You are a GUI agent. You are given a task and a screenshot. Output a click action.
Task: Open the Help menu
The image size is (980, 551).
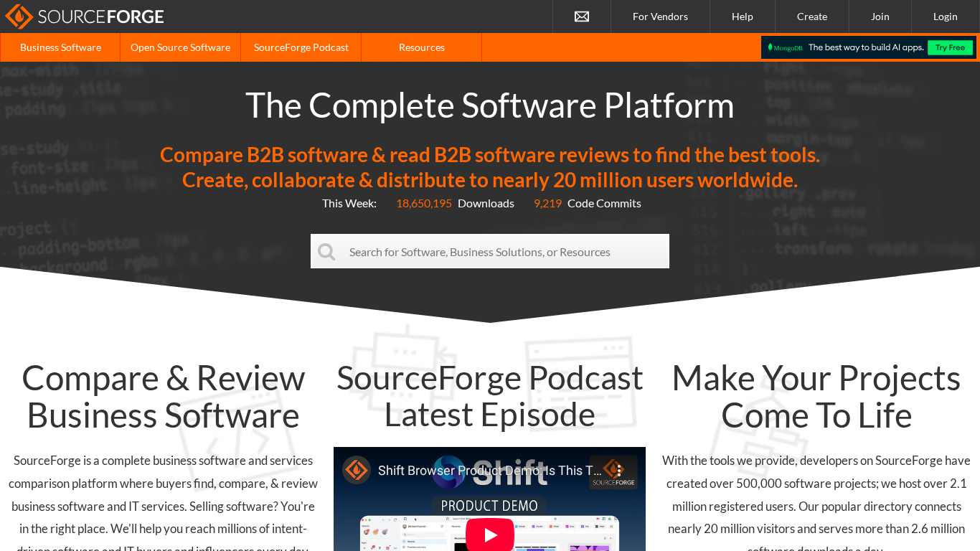(x=743, y=17)
